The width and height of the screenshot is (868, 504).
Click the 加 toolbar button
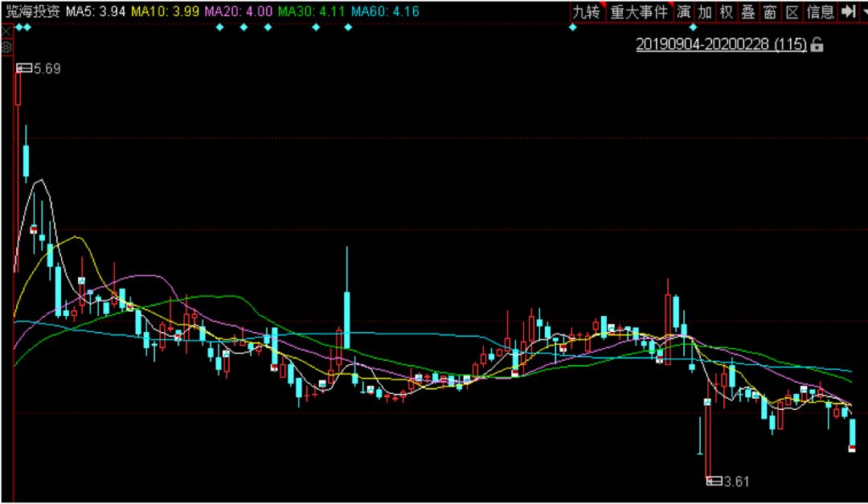[705, 11]
